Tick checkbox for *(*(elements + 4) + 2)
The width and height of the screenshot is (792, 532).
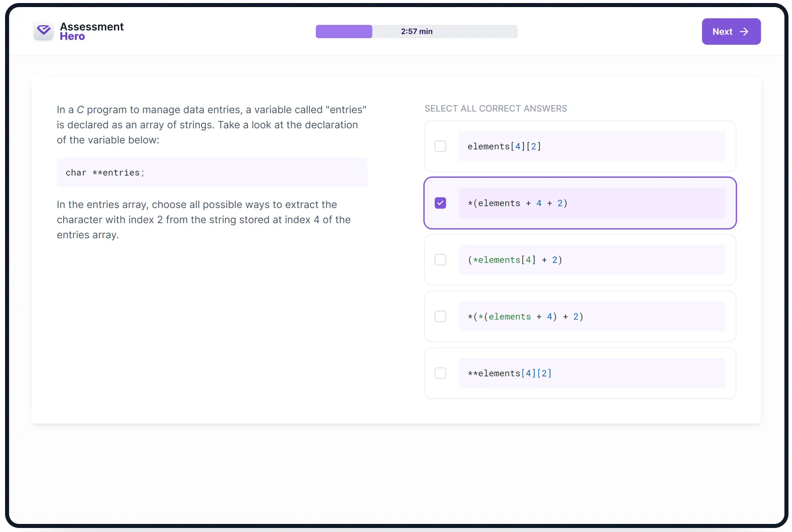(440, 316)
